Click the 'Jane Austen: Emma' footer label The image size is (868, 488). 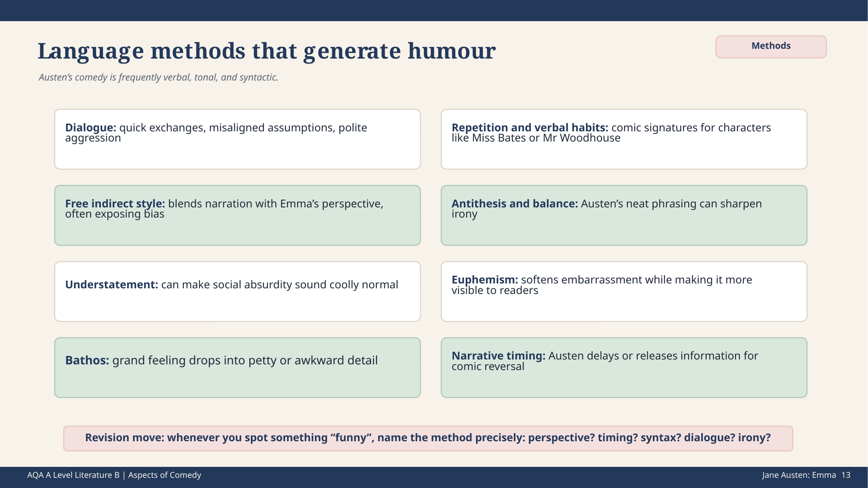(x=799, y=475)
